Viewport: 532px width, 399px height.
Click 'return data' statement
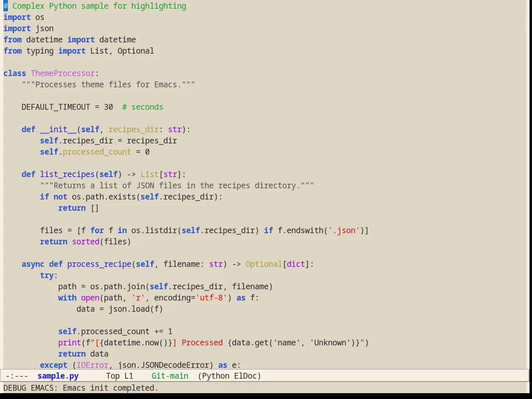click(83, 354)
